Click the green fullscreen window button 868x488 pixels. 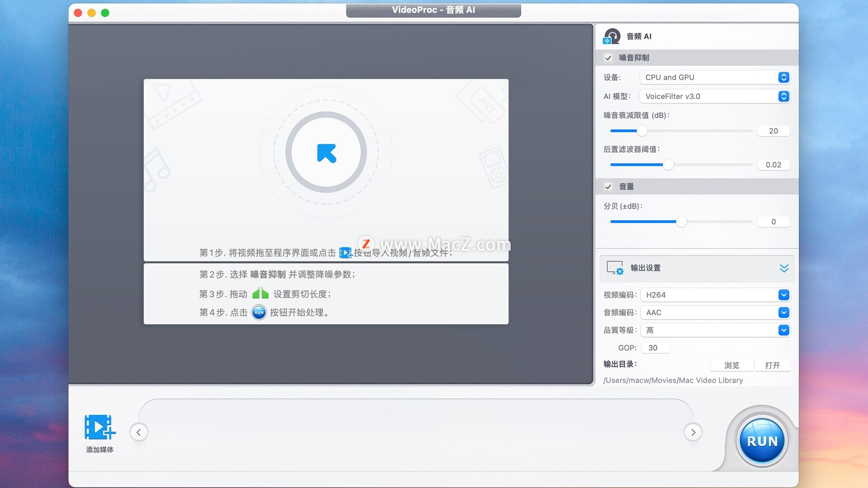[105, 13]
